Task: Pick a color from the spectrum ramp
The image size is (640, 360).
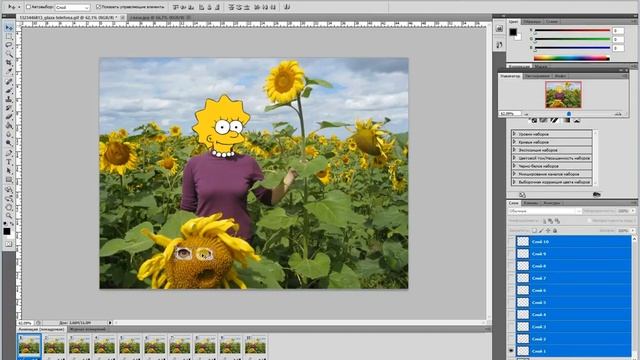Action: (x=571, y=58)
